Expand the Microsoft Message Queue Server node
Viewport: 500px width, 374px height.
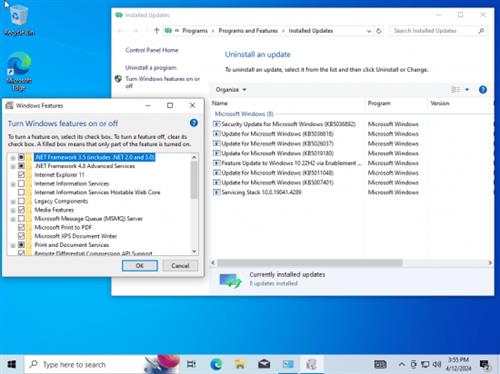tap(13, 219)
